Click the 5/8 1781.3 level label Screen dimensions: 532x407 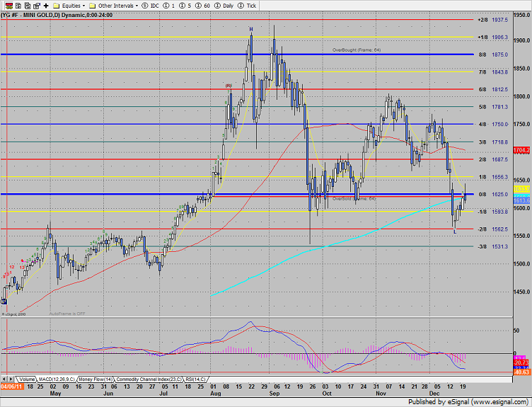(493, 107)
